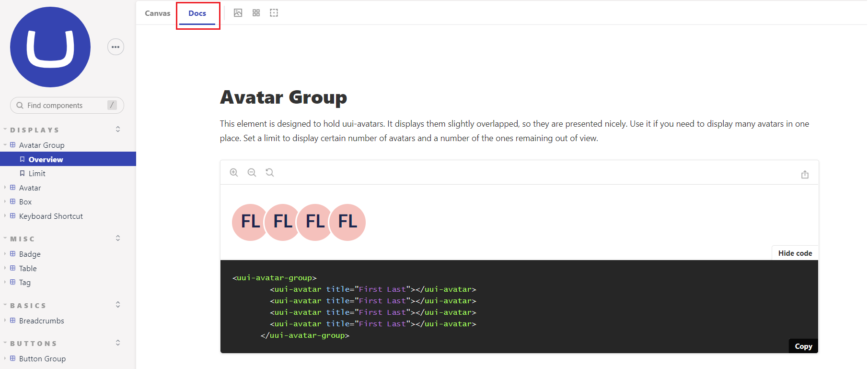Switch to the Canvas tab
Image resolution: width=868 pixels, height=369 pixels.
point(158,13)
